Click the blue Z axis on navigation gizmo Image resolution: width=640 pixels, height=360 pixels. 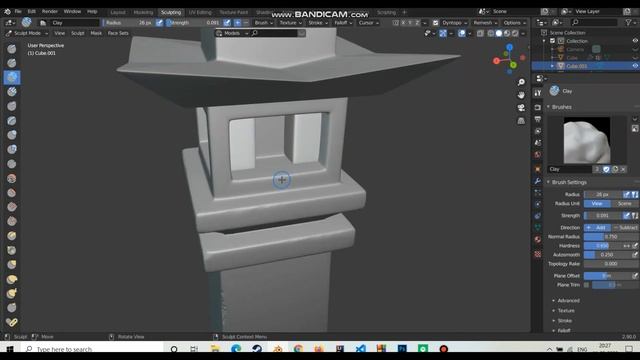point(509,48)
